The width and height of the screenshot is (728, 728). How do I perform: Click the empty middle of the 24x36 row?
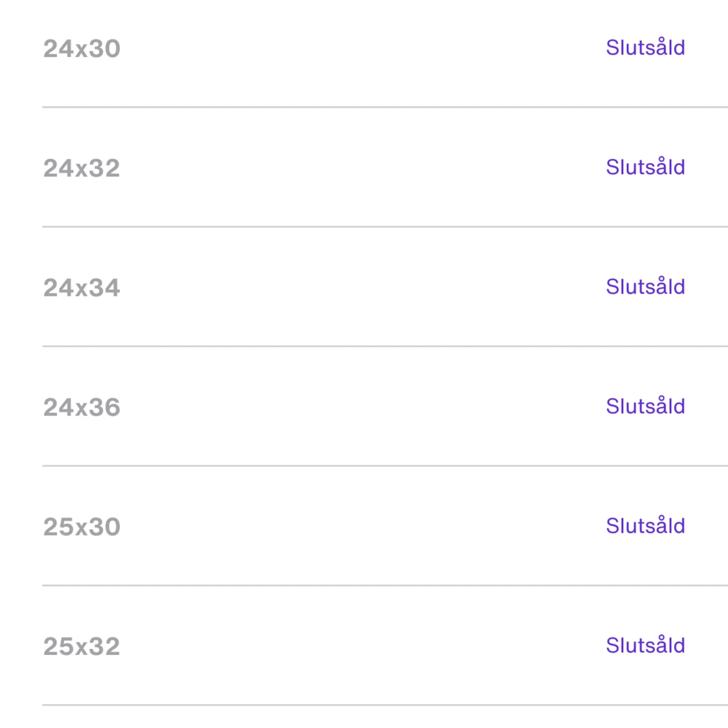point(362,408)
